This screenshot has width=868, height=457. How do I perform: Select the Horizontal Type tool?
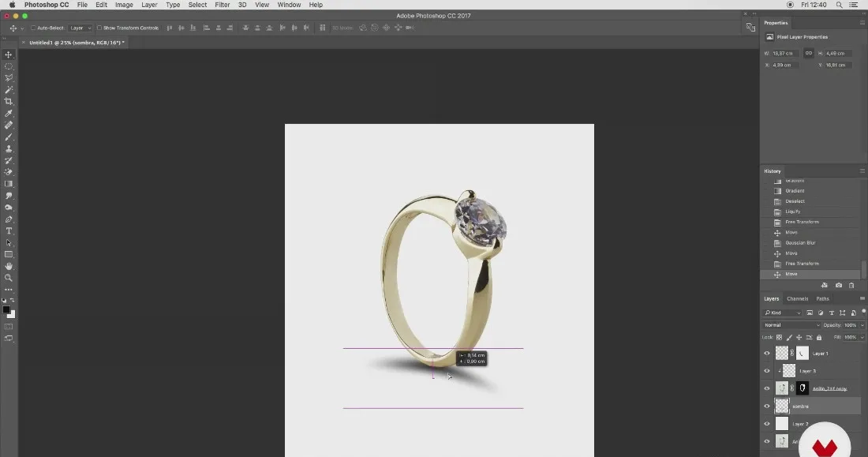pyautogui.click(x=9, y=231)
